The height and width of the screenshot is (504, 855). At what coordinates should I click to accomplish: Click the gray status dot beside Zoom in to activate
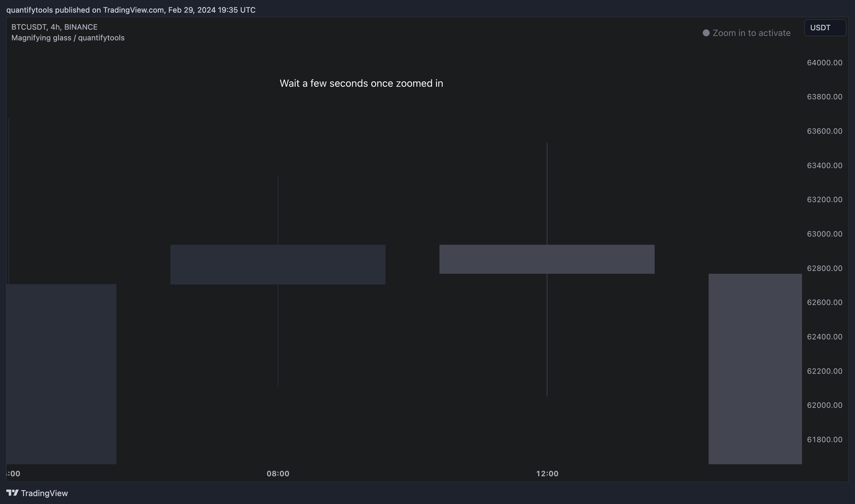point(706,33)
